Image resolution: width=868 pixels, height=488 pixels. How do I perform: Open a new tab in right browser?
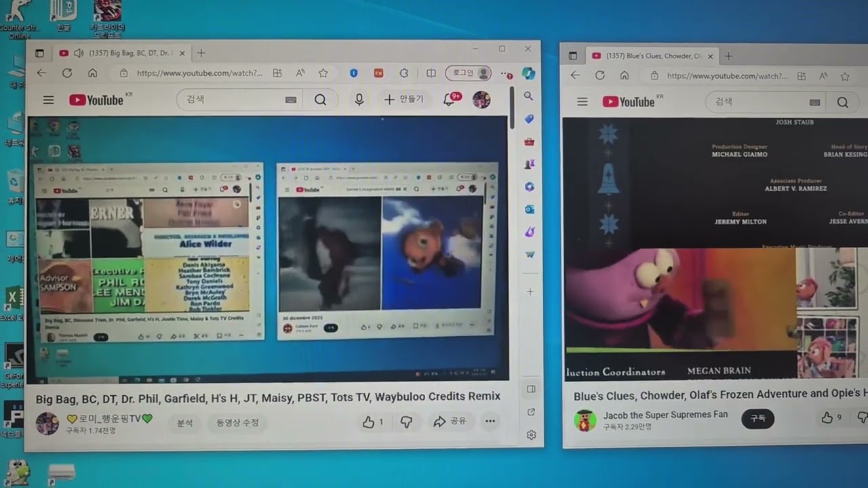point(728,56)
